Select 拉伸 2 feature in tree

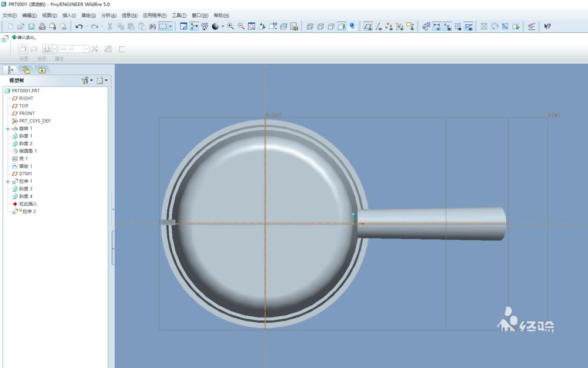click(x=24, y=212)
